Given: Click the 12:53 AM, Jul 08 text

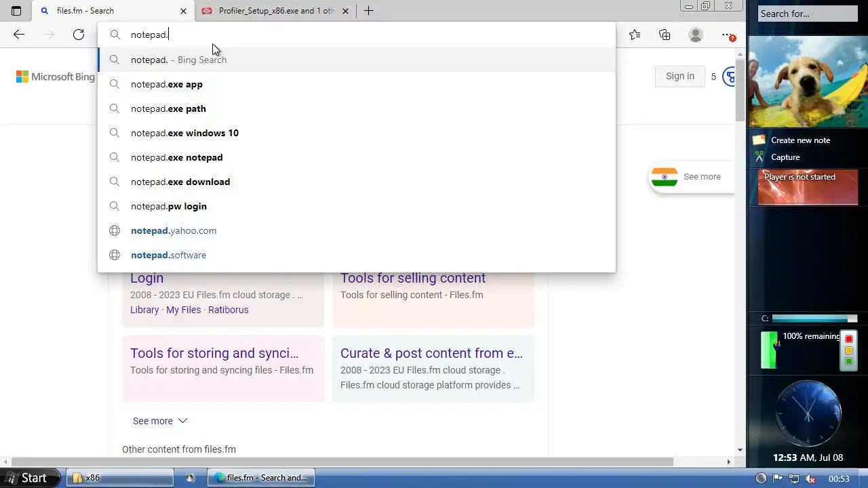Looking at the screenshot, I should 808,457.
